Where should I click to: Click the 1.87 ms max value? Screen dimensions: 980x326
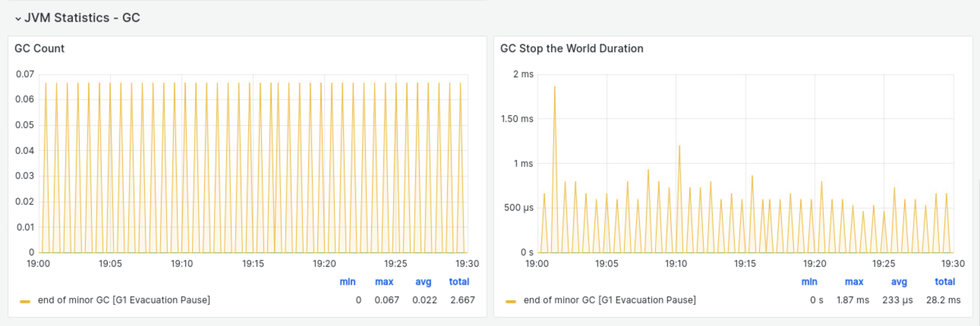pyautogui.click(x=852, y=300)
